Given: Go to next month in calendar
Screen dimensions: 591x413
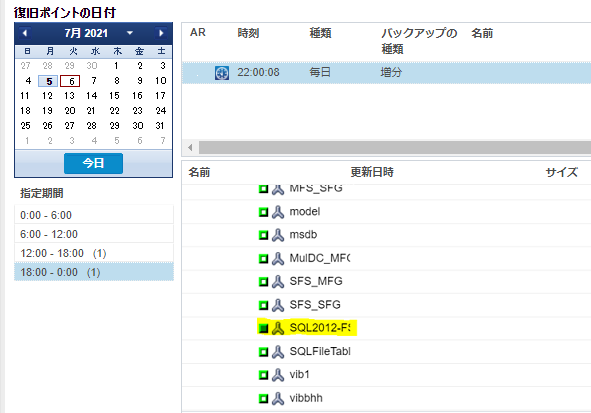Looking at the screenshot, I should [x=161, y=33].
